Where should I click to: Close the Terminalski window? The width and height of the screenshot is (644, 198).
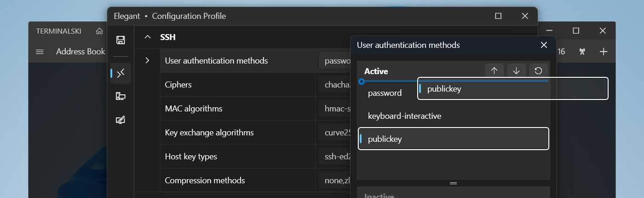pyautogui.click(x=603, y=31)
